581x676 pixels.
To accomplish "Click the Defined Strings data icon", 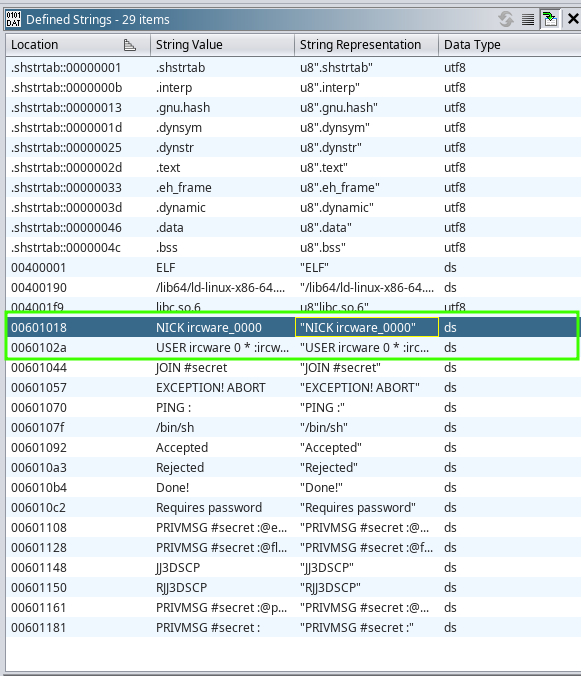I will (13, 19).
